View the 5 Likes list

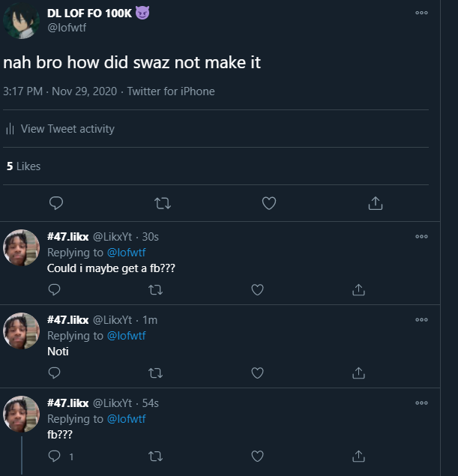(24, 166)
